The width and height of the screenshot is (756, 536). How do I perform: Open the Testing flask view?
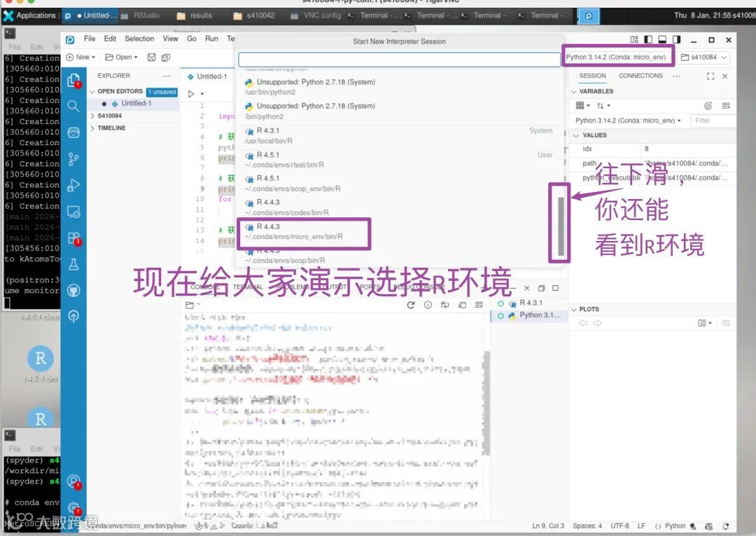(x=73, y=264)
